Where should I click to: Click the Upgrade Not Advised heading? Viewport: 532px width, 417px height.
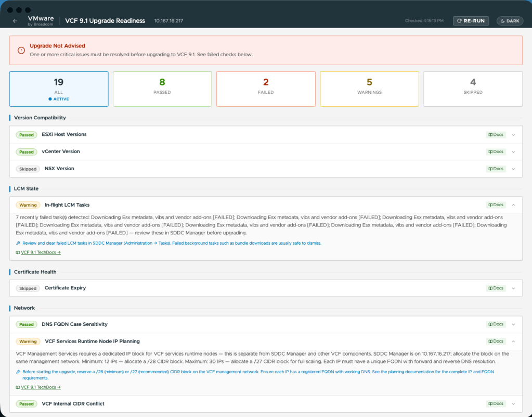coord(57,46)
